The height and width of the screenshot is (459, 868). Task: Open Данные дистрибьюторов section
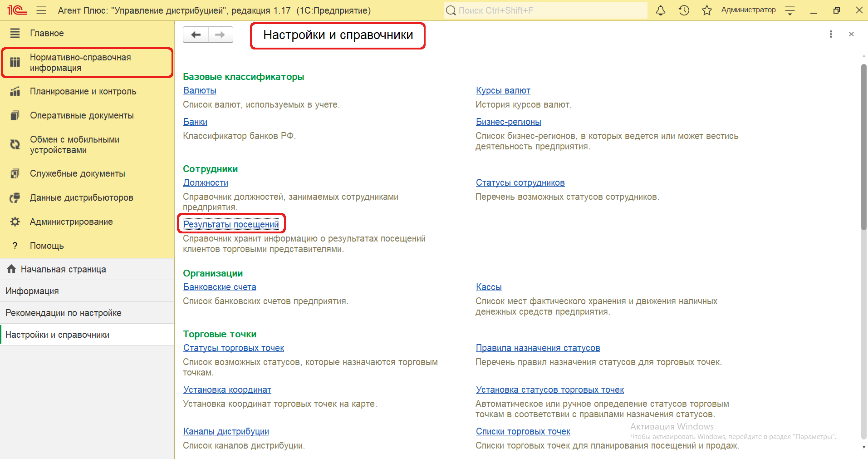tap(87, 197)
